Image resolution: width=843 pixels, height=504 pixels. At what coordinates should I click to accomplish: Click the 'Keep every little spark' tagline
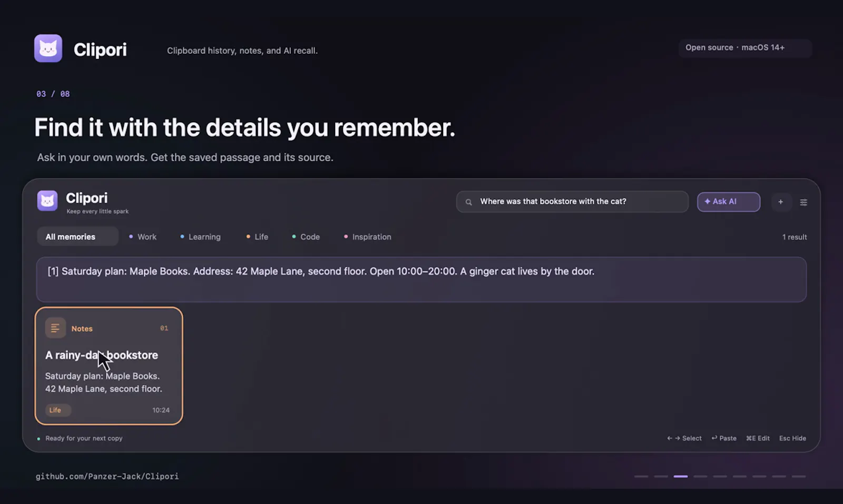(x=97, y=211)
